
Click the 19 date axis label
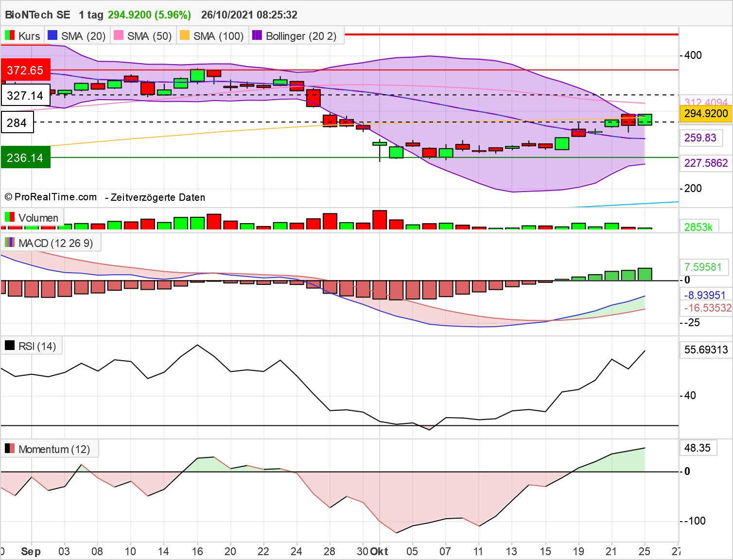tap(578, 551)
